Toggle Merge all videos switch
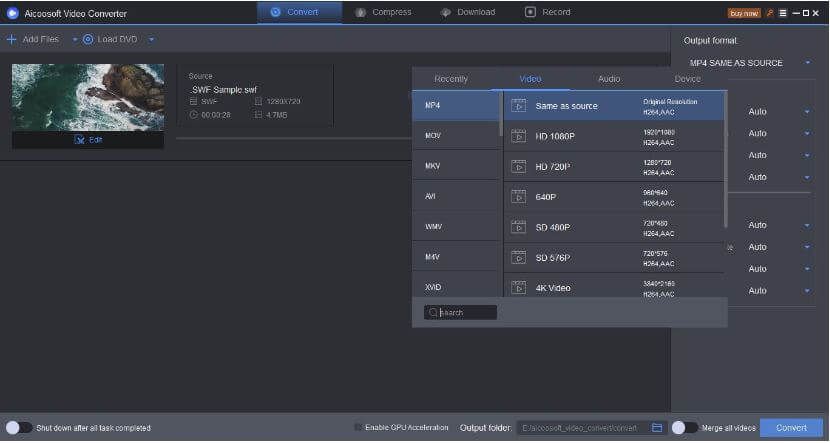Viewport: 830px width, 443px height. (685, 428)
